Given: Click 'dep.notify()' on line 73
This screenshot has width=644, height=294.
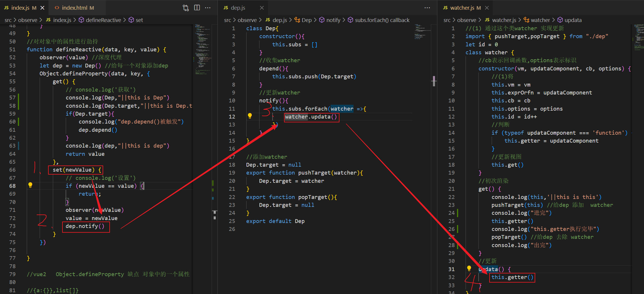Looking at the screenshot, I should 85,226.
